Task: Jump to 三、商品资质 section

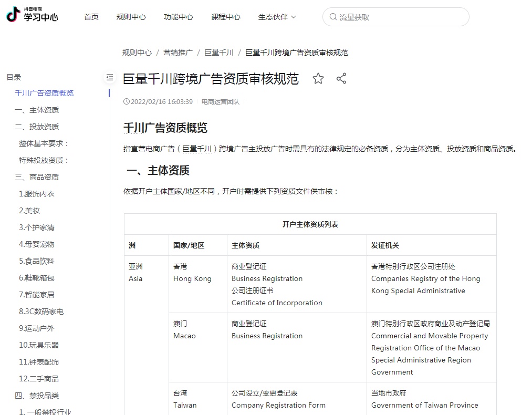Action: pyautogui.click(x=37, y=177)
